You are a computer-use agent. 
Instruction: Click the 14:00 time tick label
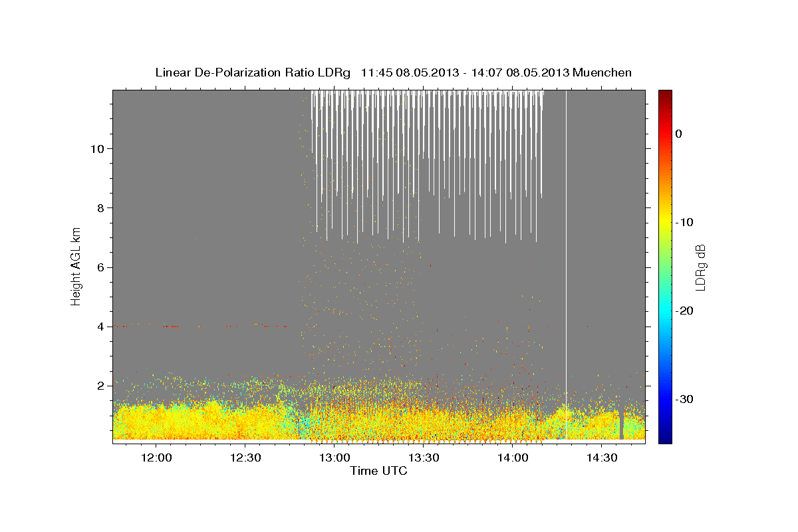tap(513, 458)
